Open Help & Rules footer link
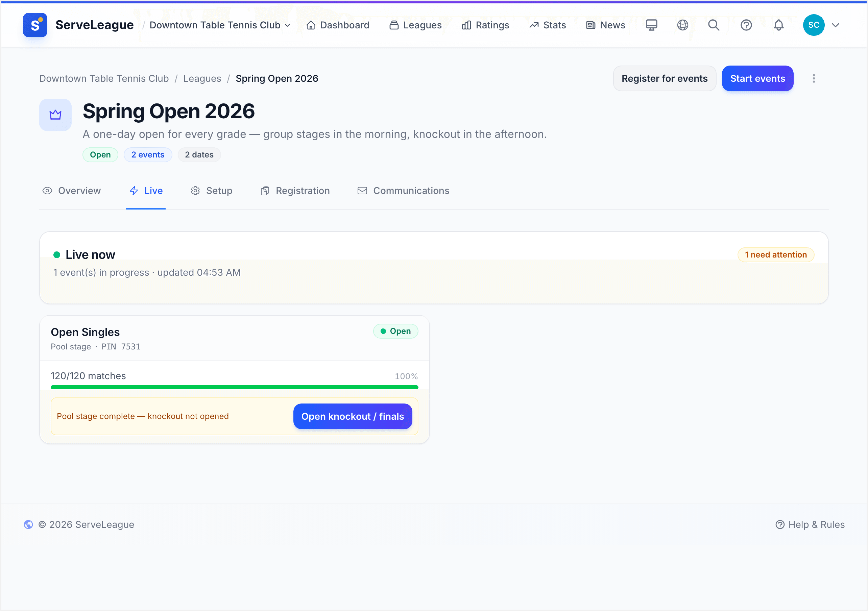The height and width of the screenshot is (611, 868). (x=810, y=524)
